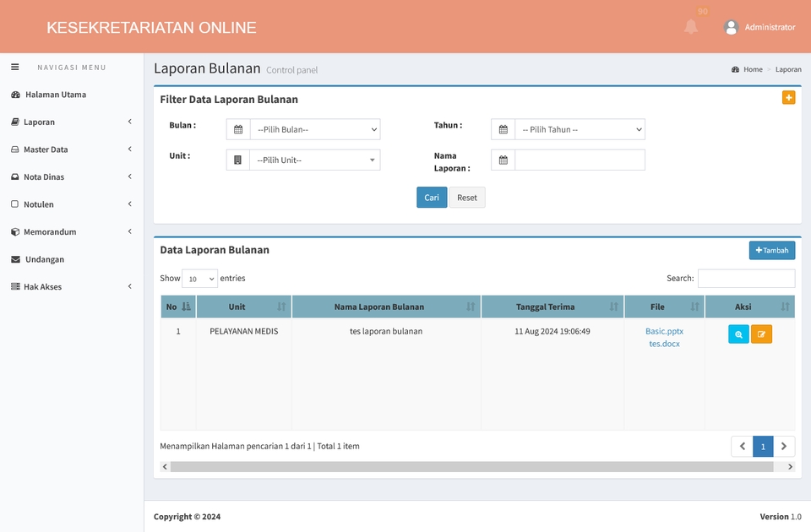This screenshot has width=811, height=532.
Task: Click the calendar icon beside Nama Laporan field
Action: point(503,160)
